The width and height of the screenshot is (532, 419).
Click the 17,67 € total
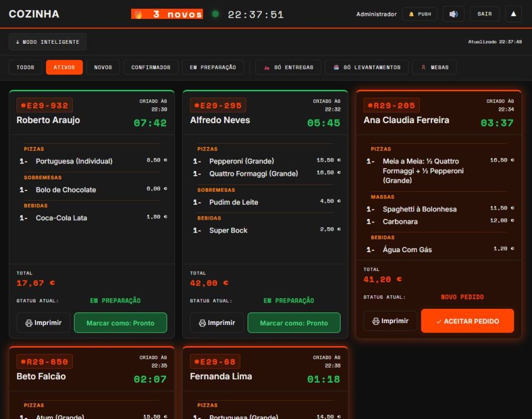35,283
